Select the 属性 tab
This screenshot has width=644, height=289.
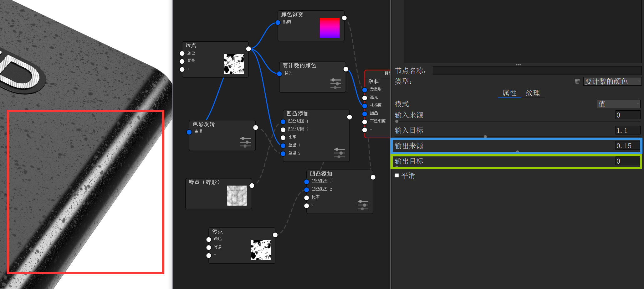click(509, 93)
